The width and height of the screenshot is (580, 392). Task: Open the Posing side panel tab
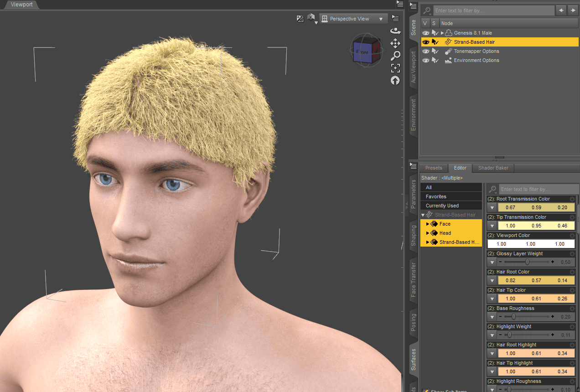click(x=413, y=322)
